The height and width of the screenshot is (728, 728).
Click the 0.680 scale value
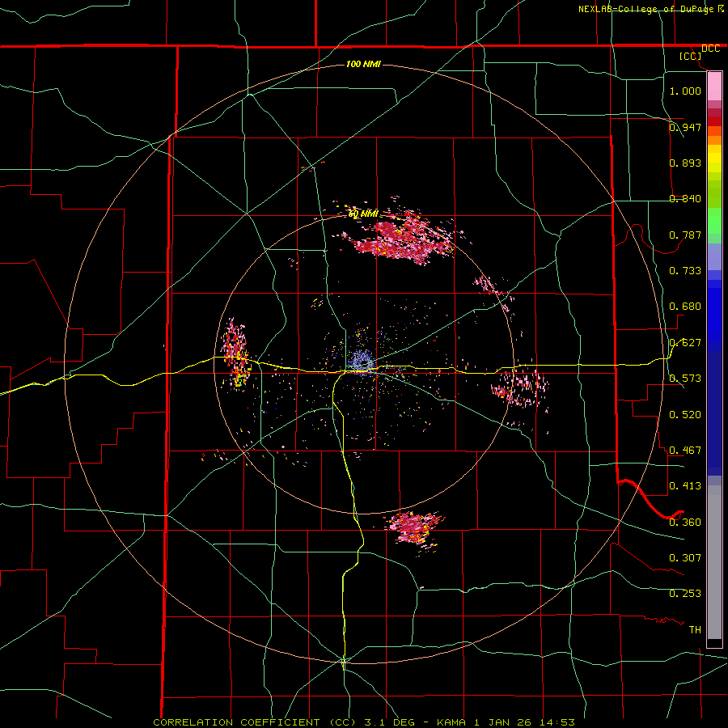(685, 307)
